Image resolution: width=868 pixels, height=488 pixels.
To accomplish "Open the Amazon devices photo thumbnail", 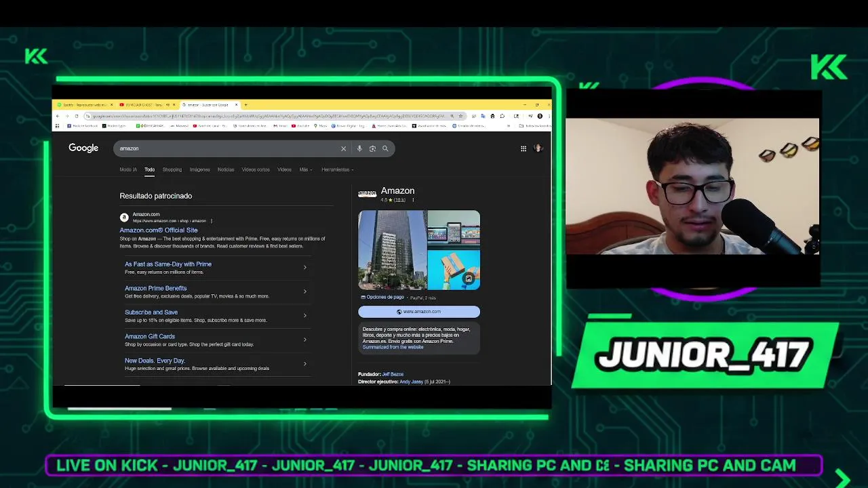I will coord(454,230).
